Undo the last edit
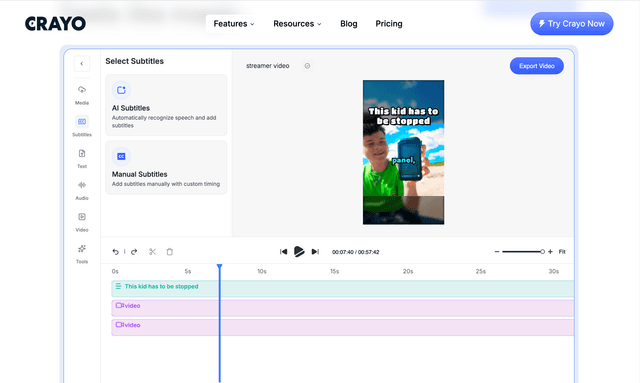The image size is (640, 383). coord(116,252)
